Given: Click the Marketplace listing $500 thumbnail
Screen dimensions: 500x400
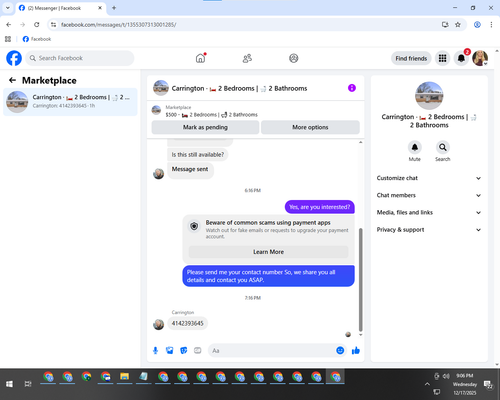Looking at the screenshot, I should pyautogui.click(x=156, y=110).
